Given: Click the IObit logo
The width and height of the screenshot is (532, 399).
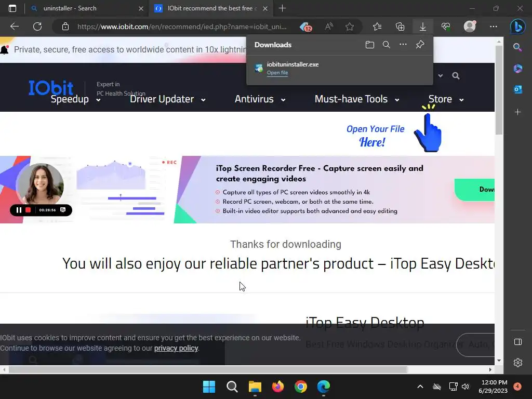Looking at the screenshot, I should (51, 87).
